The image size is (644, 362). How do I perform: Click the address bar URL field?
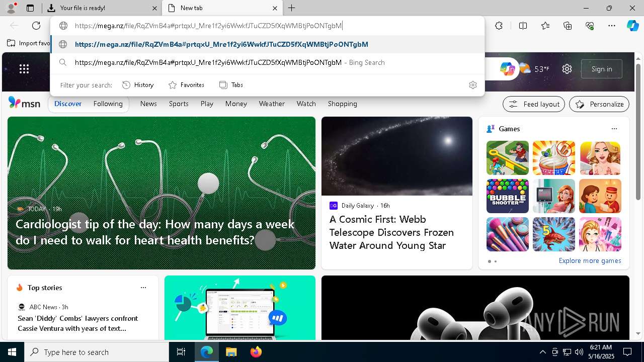[x=267, y=26]
